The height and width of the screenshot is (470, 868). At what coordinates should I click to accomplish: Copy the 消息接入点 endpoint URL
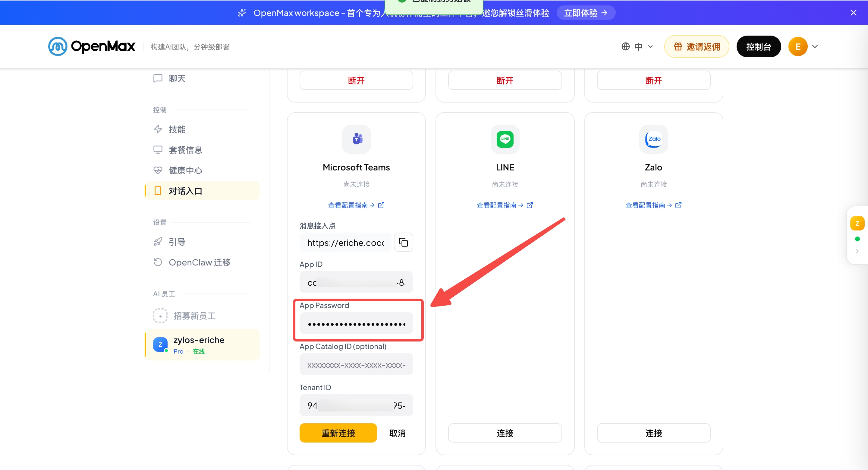(x=403, y=242)
